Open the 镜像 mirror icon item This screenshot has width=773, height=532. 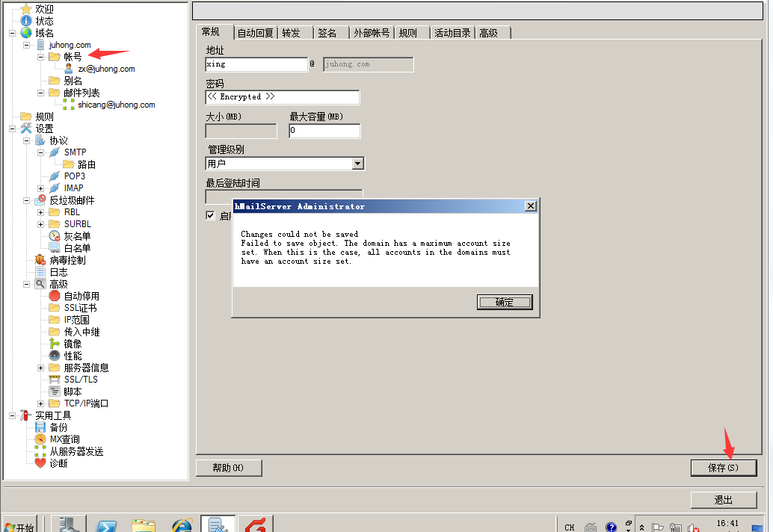point(55,344)
